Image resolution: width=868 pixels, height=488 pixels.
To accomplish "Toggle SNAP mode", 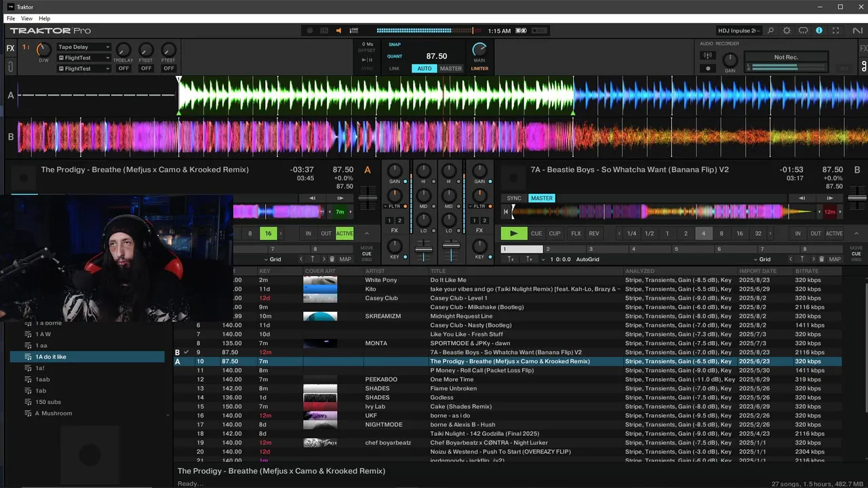I will point(395,45).
